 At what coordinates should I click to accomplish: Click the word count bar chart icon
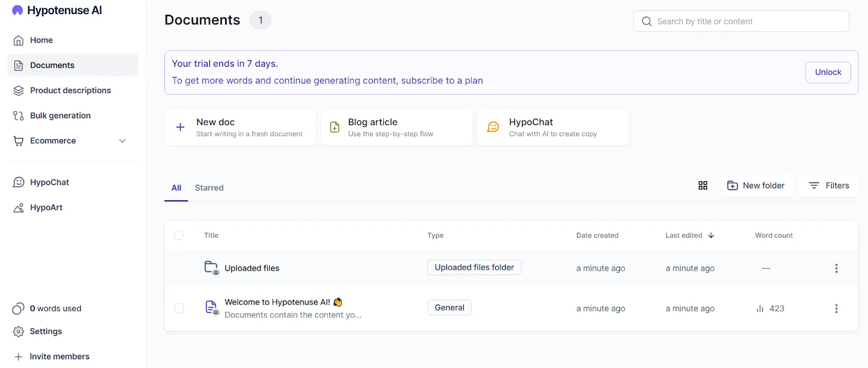tap(760, 308)
